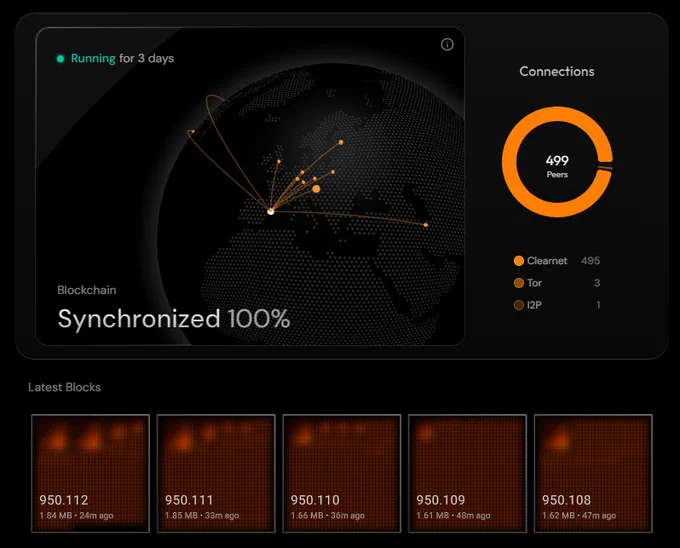Open block 950.112 thumbnail
This screenshot has height=548, width=680.
[90, 473]
